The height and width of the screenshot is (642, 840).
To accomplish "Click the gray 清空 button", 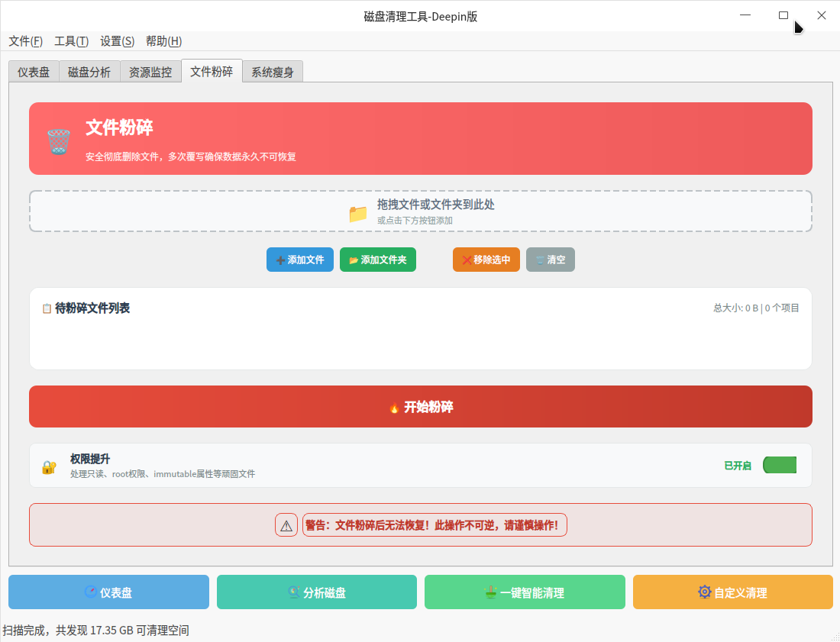I will [x=550, y=260].
